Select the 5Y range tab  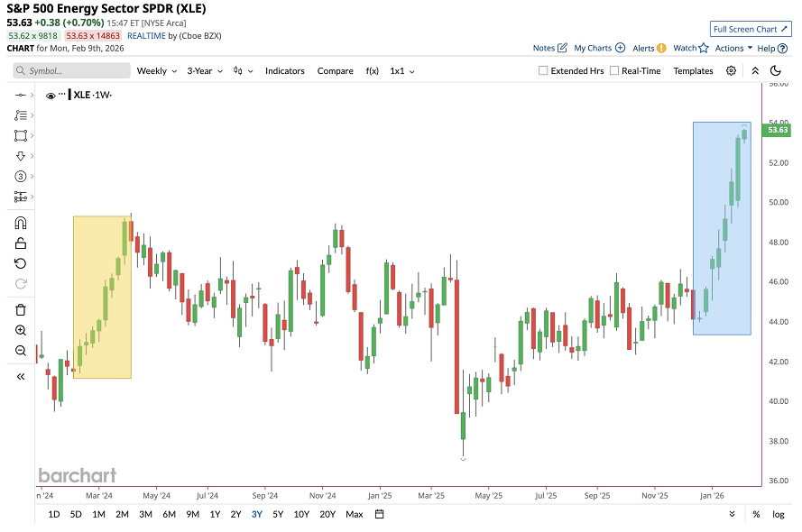278,514
